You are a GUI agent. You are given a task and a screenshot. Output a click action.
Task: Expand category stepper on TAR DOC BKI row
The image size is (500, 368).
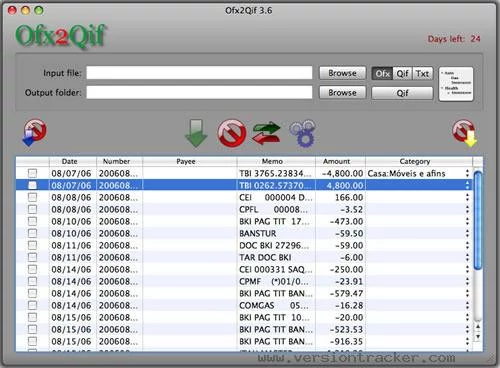point(467,257)
